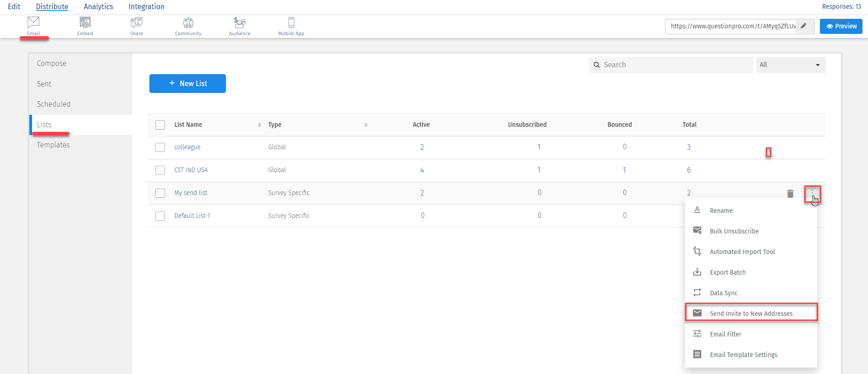Delete My send list with trash icon
868x374 pixels.
point(790,194)
